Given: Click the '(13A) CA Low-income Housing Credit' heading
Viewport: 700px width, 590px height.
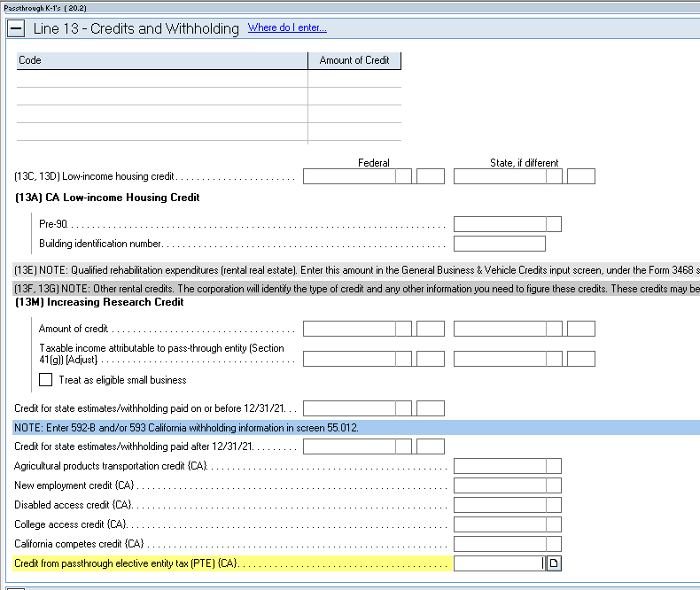Looking at the screenshot, I should pyautogui.click(x=107, y=198).
